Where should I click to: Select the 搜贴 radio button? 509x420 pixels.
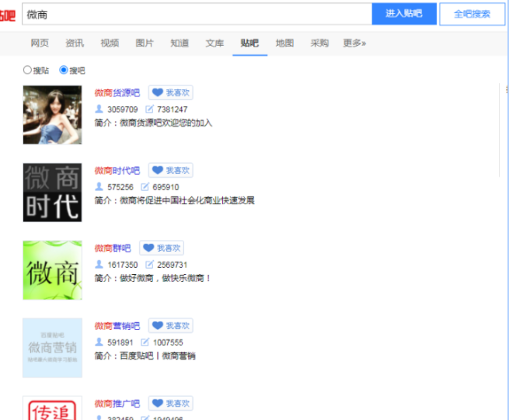point(27,70)
